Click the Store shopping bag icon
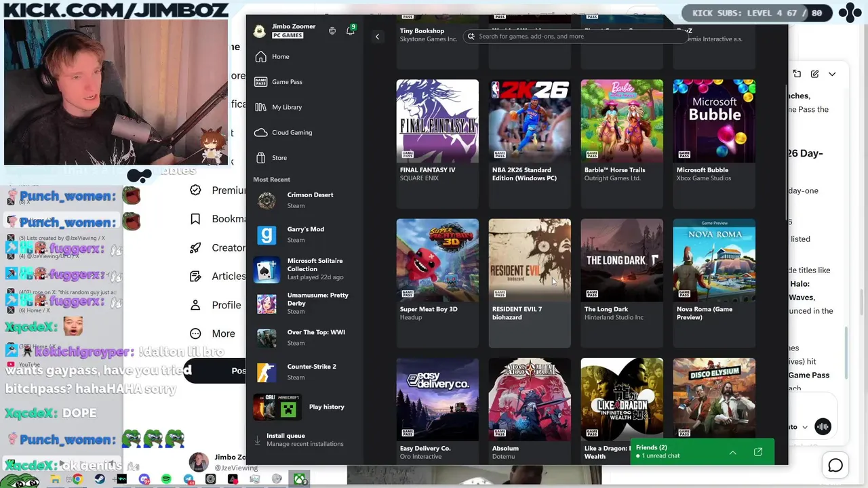The width and height of the screenshot is (868, 488). pos(261,158)
